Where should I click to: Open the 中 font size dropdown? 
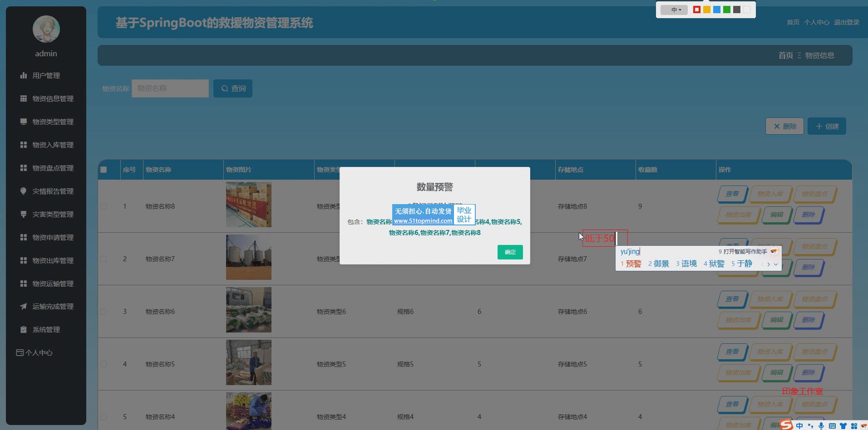(x=674, y=10)
